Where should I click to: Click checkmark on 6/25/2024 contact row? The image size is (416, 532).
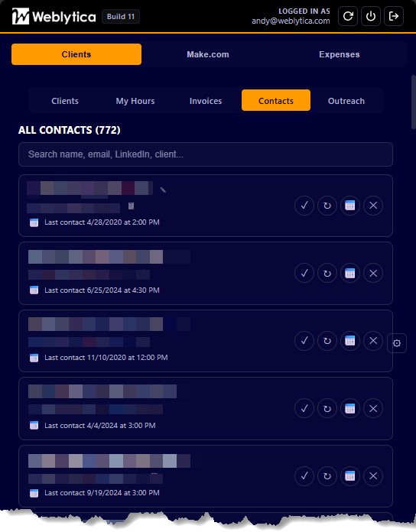click(304, 273)
